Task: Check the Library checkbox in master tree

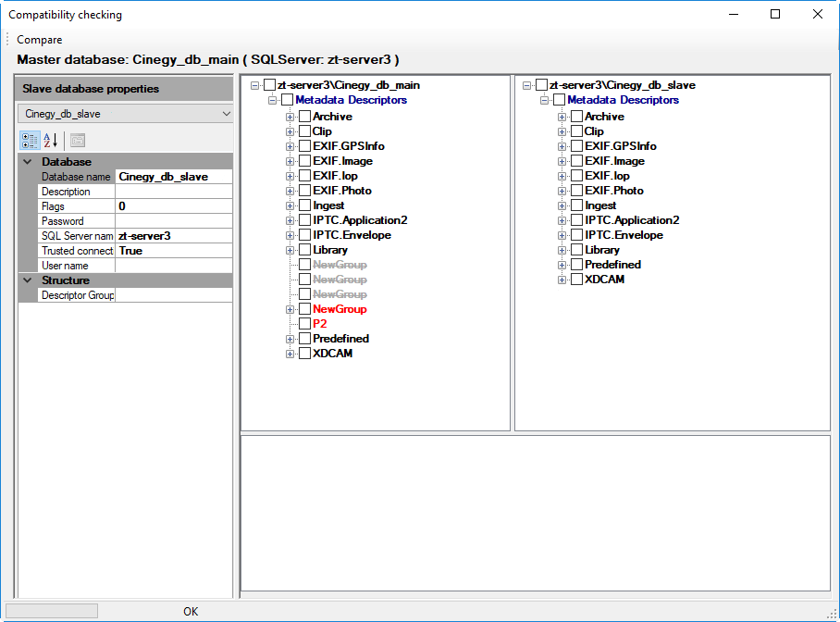Action: coord(304,250)
